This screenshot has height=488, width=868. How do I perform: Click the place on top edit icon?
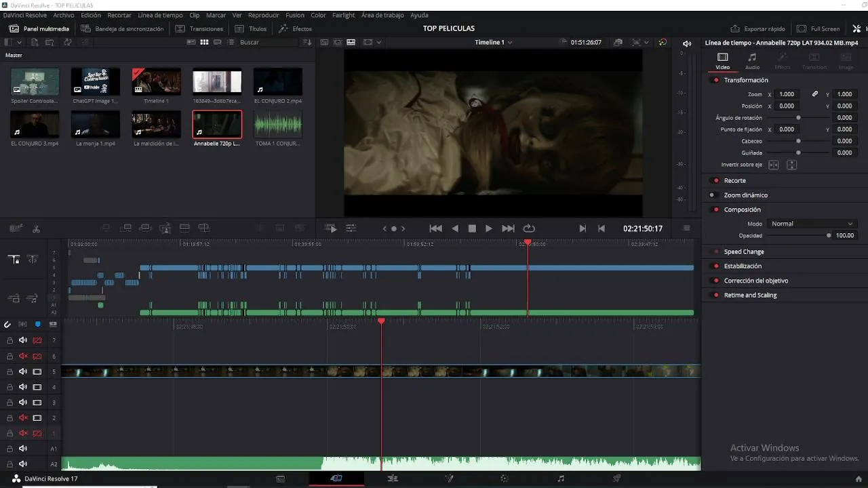point(184,228)
